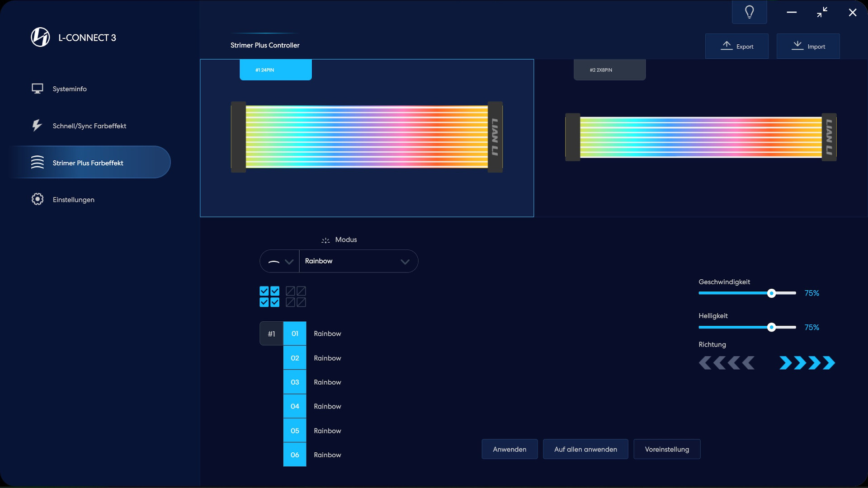Click the Schnell/Sync lightning bolt icon
The width and height of the screenshot is (868, 488).
tap(37, 125)
